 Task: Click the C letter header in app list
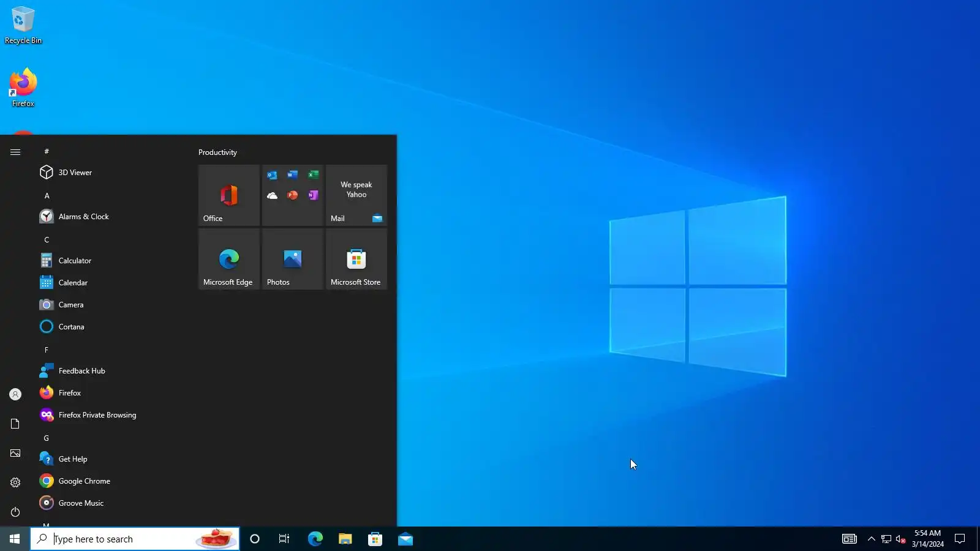(x=47, y=240)
